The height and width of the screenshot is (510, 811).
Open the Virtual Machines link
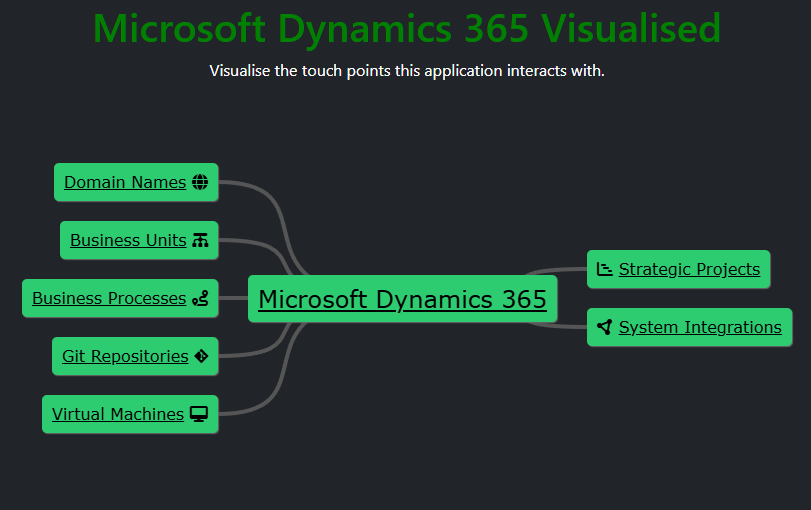coord(118,414)
